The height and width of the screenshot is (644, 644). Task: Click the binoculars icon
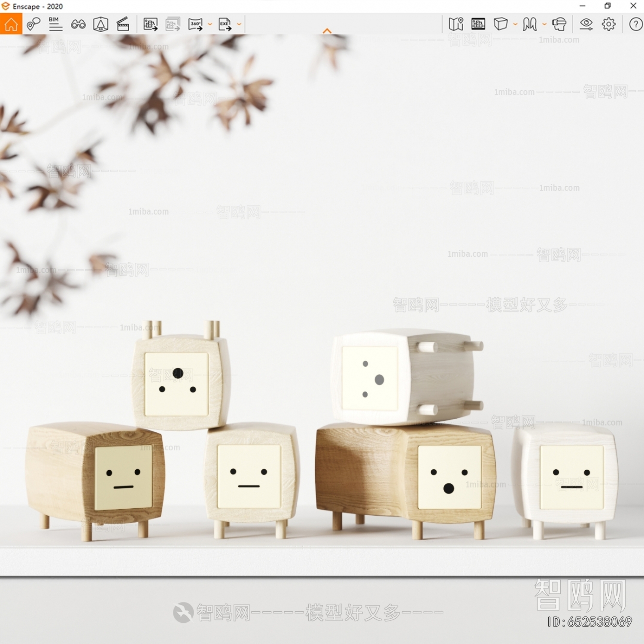click(78, 24)
